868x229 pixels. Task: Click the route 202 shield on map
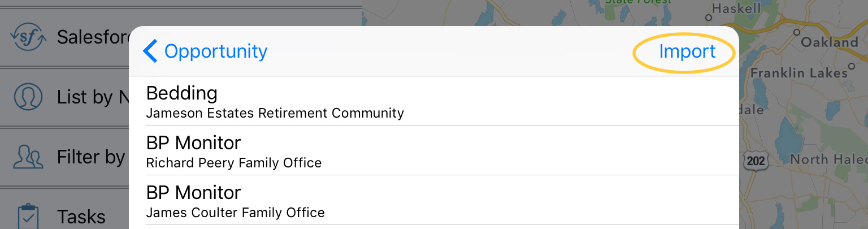(756, 160)
